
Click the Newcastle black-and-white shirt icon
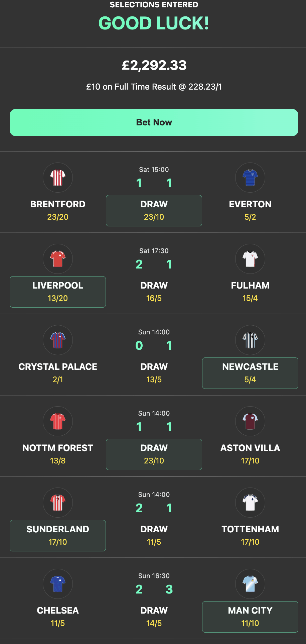coord(250,340)
